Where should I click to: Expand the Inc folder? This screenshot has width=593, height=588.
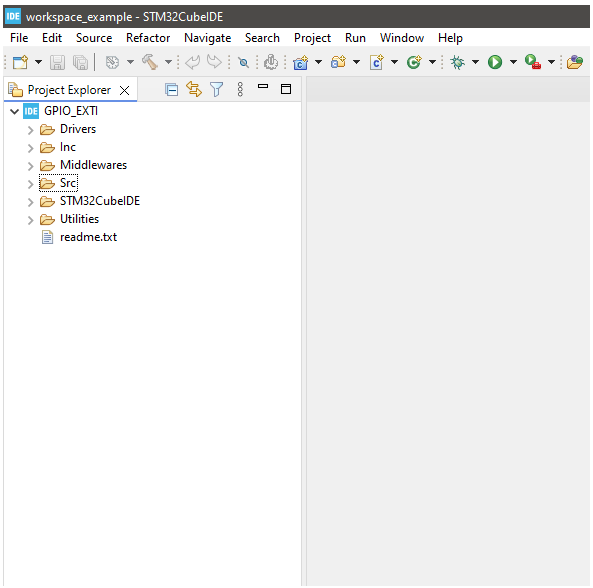coord(31,148)
